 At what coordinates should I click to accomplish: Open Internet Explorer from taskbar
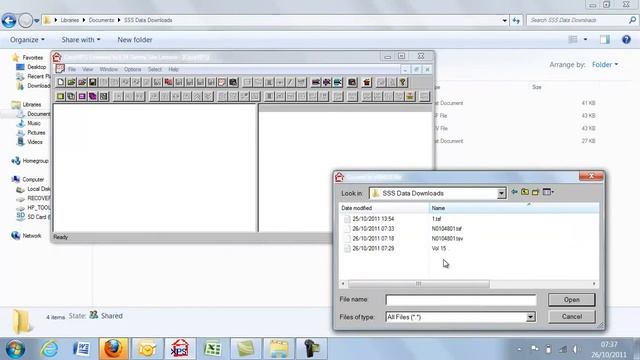tap(49, 349)
